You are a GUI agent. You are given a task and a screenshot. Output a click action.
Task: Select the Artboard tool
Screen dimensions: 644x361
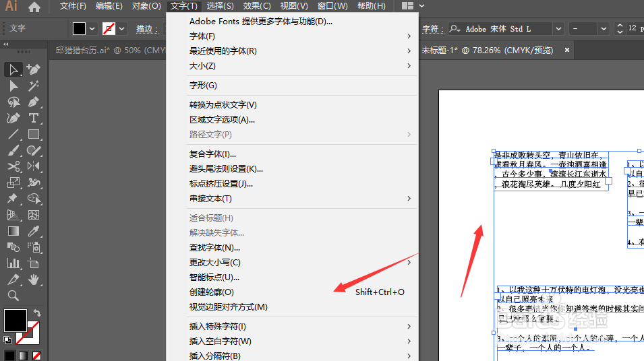33,263
